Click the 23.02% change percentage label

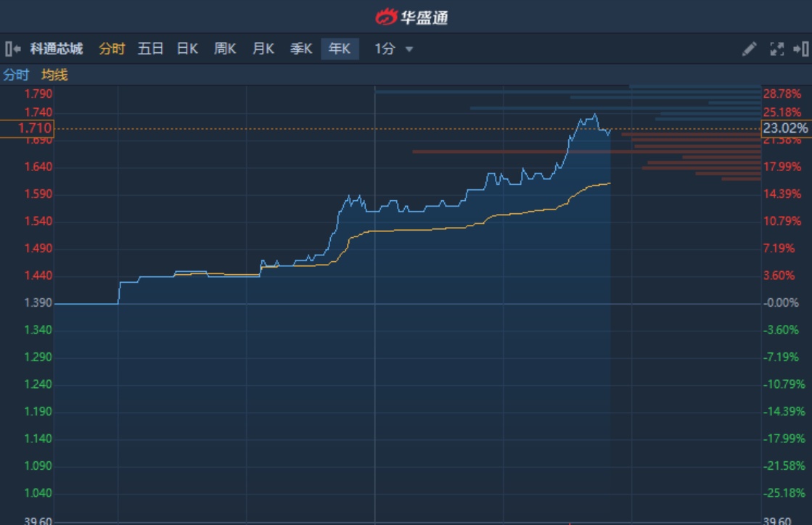[x=784, y=128]
